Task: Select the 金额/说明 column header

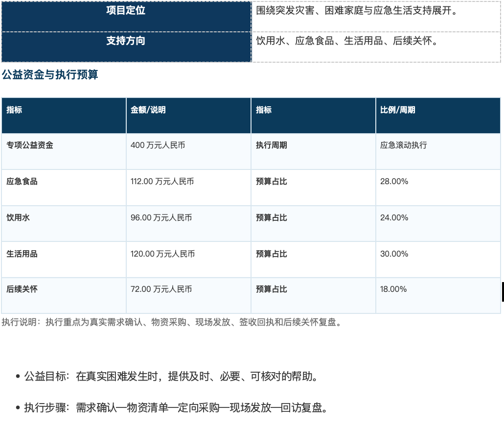Action: pyautogui.click(x=188, y=116)
